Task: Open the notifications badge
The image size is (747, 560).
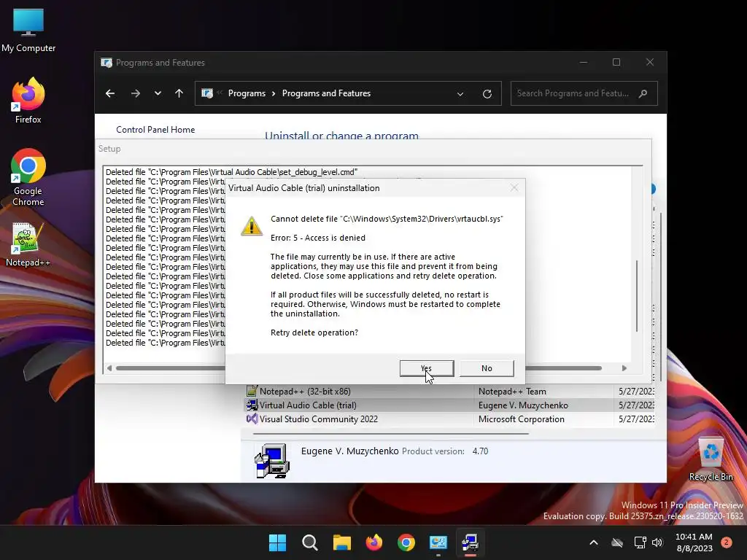Action: tap(727, 542)
